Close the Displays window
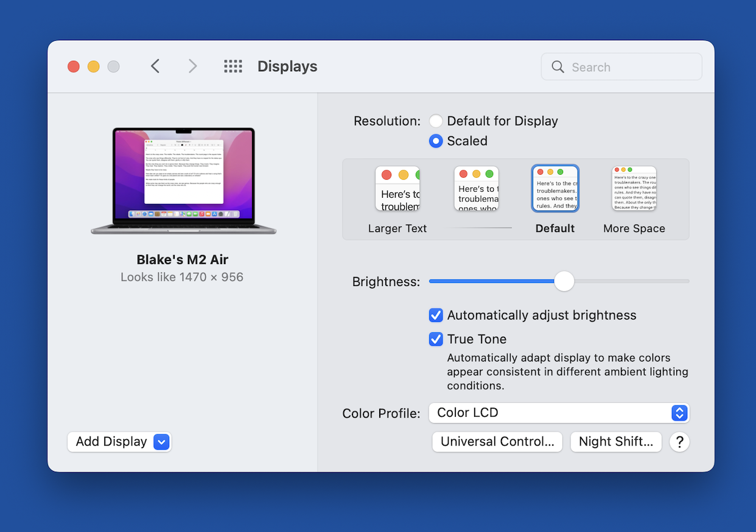Viewport: 756px width, 532px height. coord(74,66)
